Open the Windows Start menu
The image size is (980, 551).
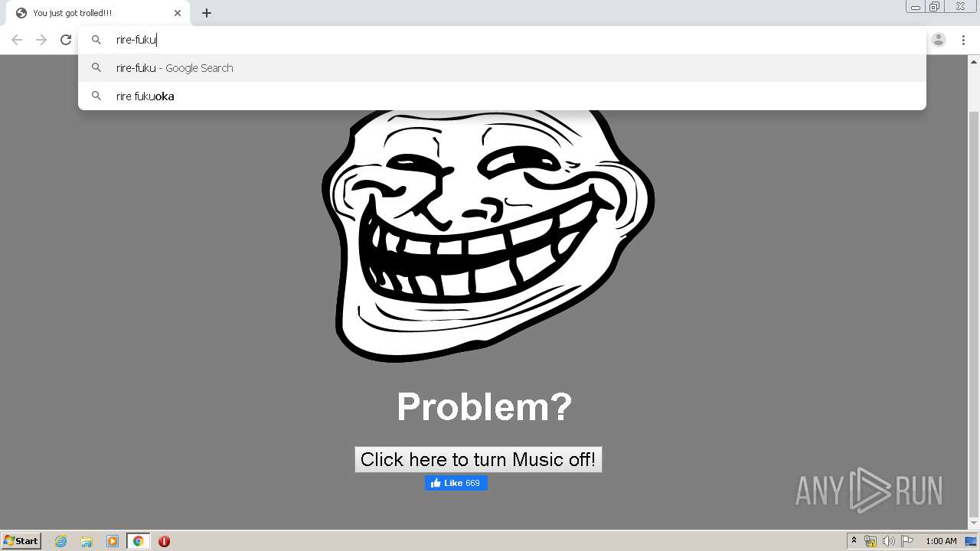coord(21,541)
